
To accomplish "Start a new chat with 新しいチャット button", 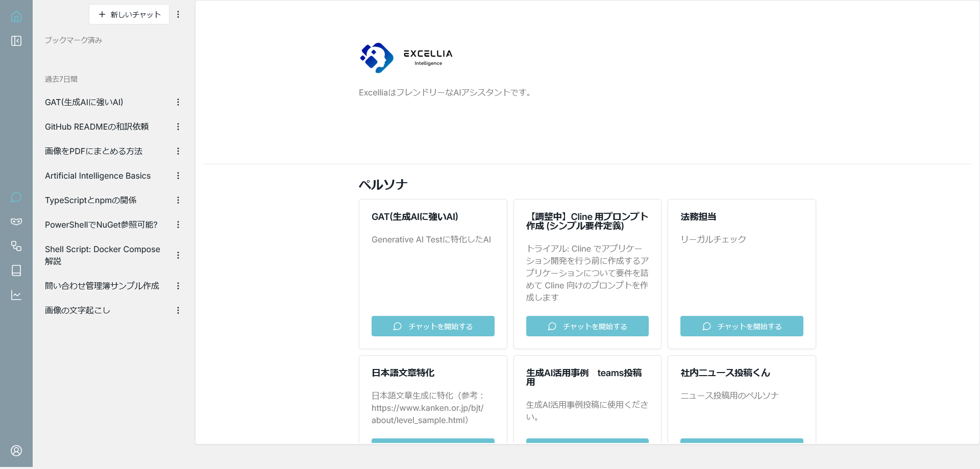I will (129, 14).
